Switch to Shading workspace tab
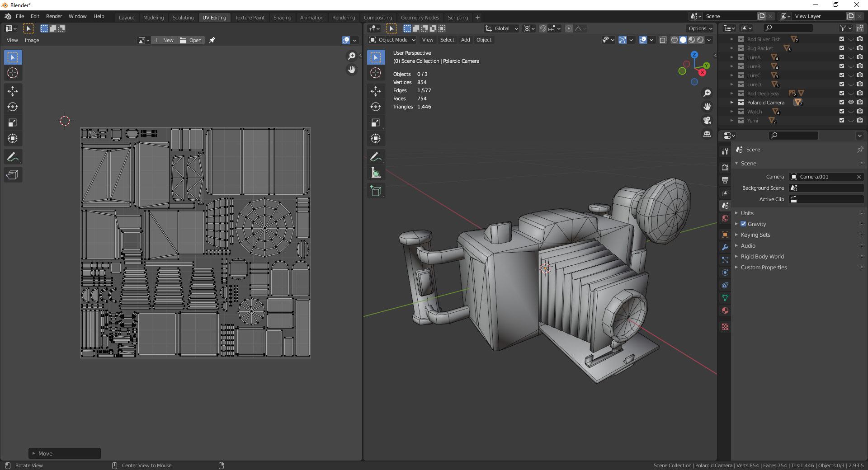 pyautogui.click(x=282, y=18)
